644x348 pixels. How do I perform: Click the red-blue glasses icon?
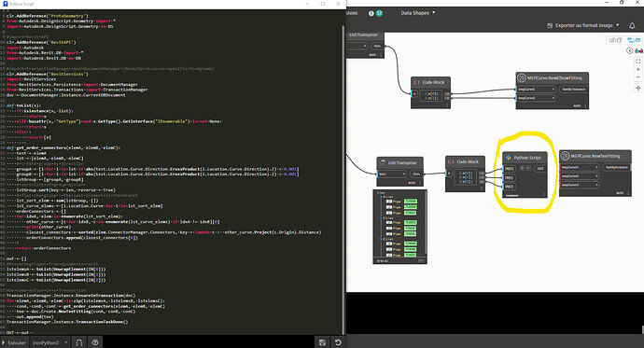[x=639, y=51]
